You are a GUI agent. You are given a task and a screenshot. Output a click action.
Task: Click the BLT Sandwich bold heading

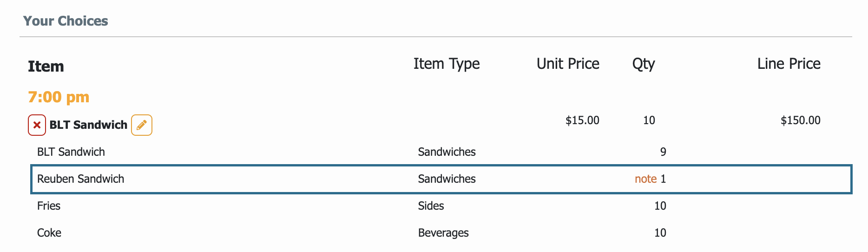tap(88, 125)
